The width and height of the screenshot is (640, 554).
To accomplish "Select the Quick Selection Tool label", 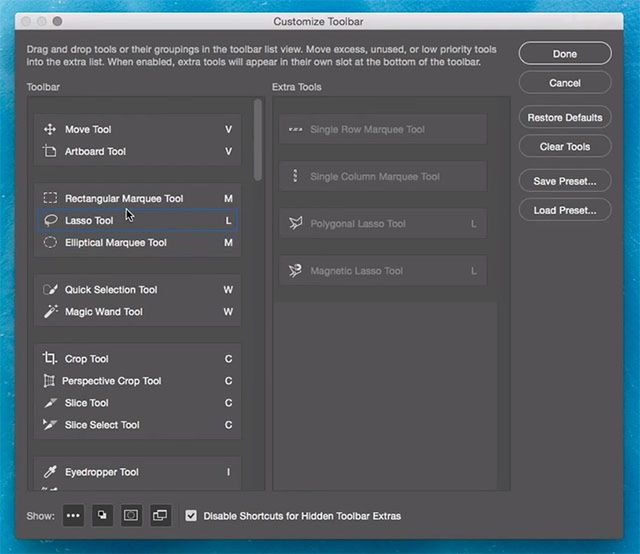I will tap(111, 289).
